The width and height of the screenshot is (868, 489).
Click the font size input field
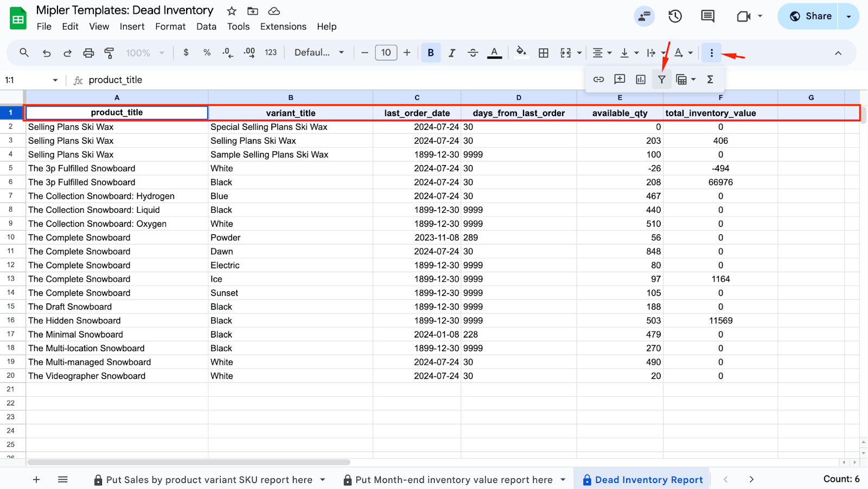point(386,53)
